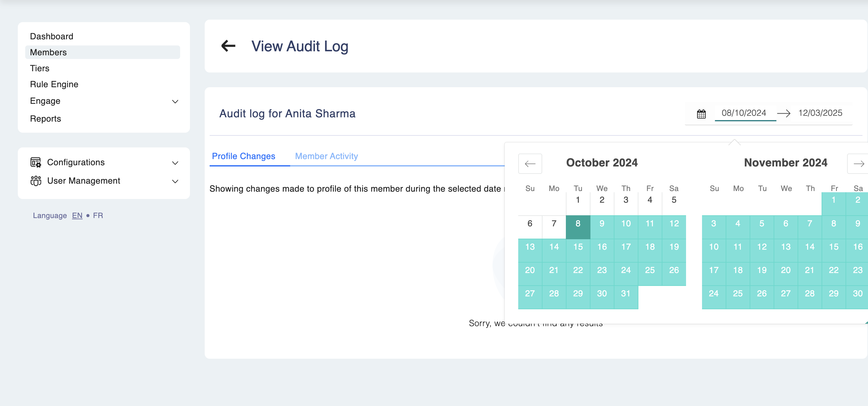Click the back arrow beside View Audit Log
Viewport: 868px width, 406px height.
pyautogui.click(x=228, y=46)
